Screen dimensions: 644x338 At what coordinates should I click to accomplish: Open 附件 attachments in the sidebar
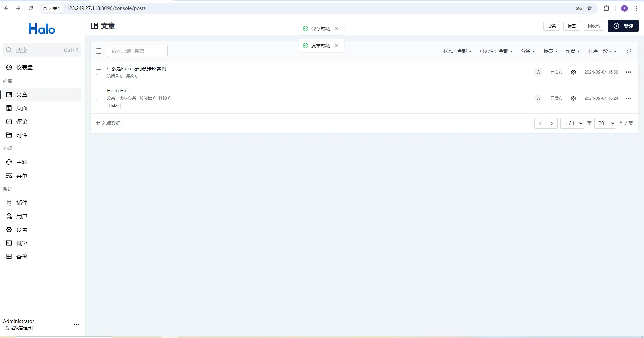[42, 135]
